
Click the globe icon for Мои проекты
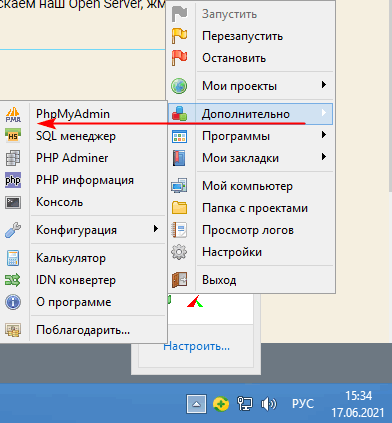pyautogui.click(x=179, y=86)
